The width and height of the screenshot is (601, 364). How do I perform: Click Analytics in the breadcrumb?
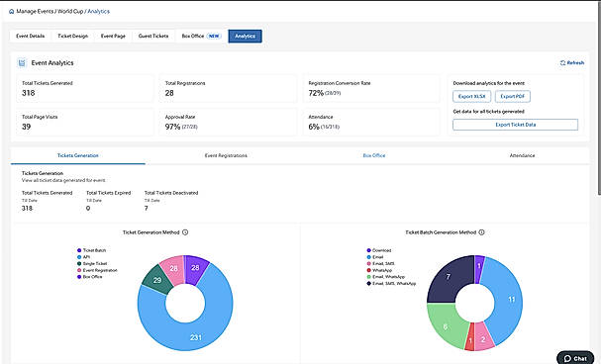[98, 12]
